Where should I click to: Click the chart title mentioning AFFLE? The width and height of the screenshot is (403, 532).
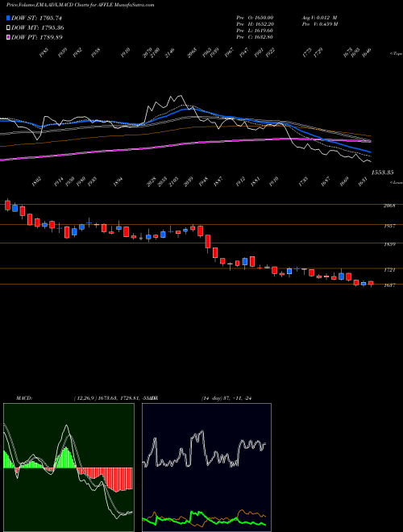[80, 5]
